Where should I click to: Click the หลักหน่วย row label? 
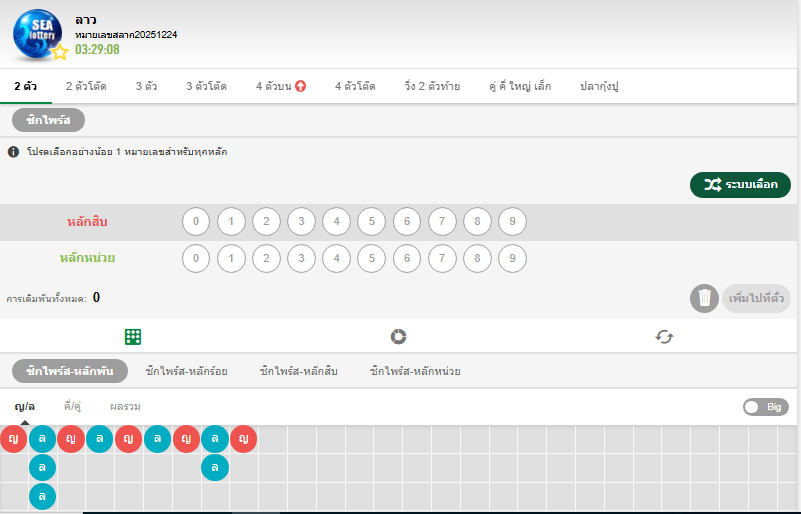pos(87,258)
